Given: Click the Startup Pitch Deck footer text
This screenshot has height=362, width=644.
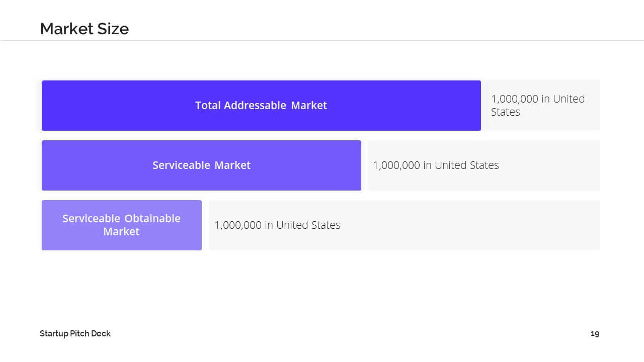Looking at the screenshot, I should (x=75, y=333).
